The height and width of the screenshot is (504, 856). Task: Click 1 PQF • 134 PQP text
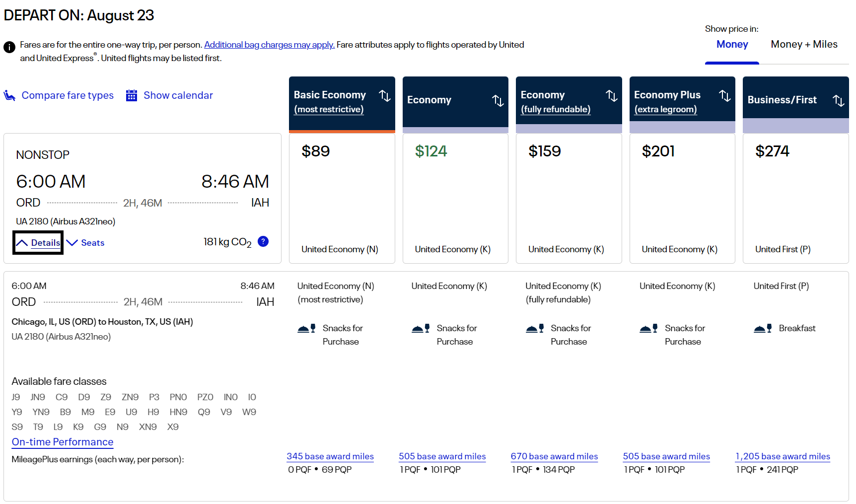click(x=543, y=470)
